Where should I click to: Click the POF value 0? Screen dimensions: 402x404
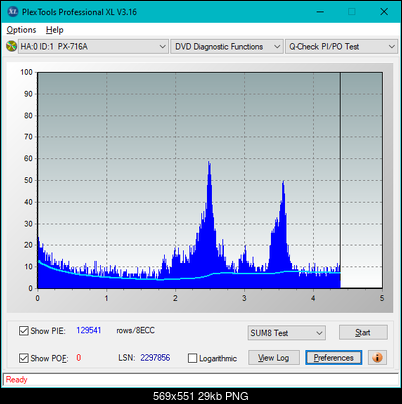(79, 358)
